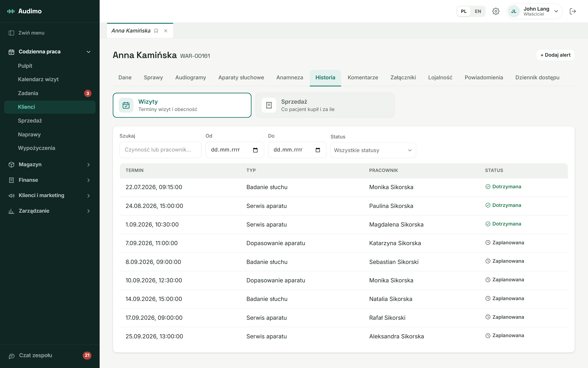Click the Wizyty calendar icon
Viewport: 588px width, 368px height.
[x=126, y=105]
